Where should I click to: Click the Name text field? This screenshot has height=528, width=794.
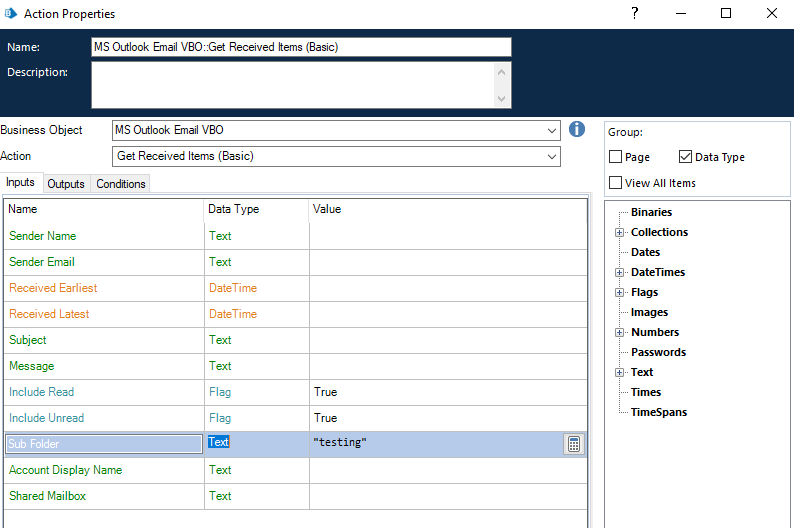click(300, 47)
